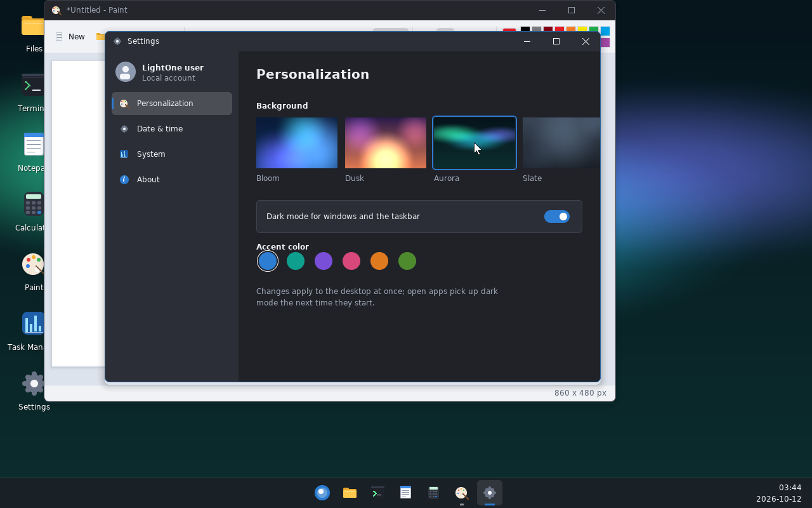Screen dimensions: 812x508
Task: Set the orange accent color
Action: point(379,261)
